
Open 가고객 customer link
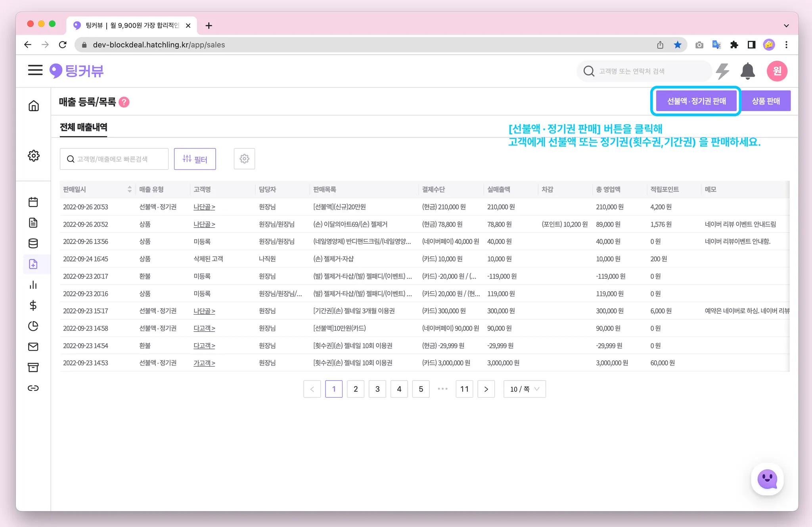point(204,363)
